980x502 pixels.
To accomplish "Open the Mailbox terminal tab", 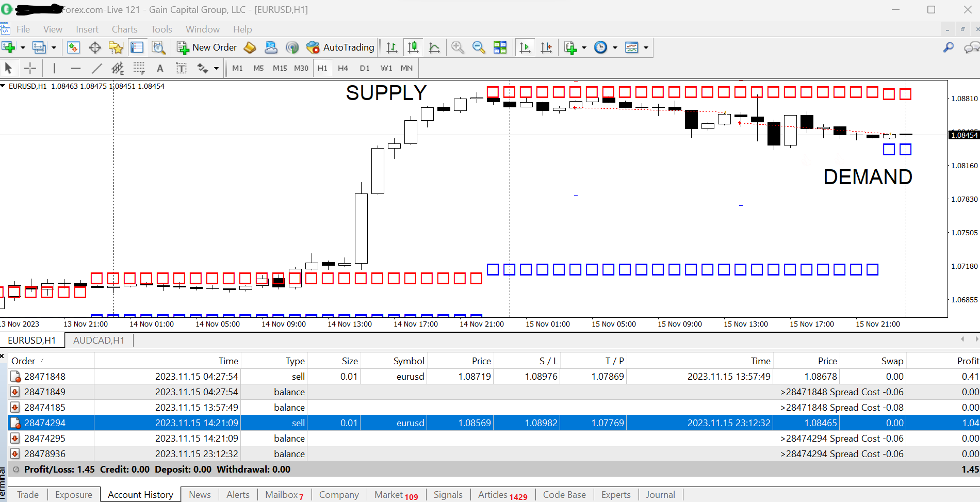I will [x=284, y=495].
